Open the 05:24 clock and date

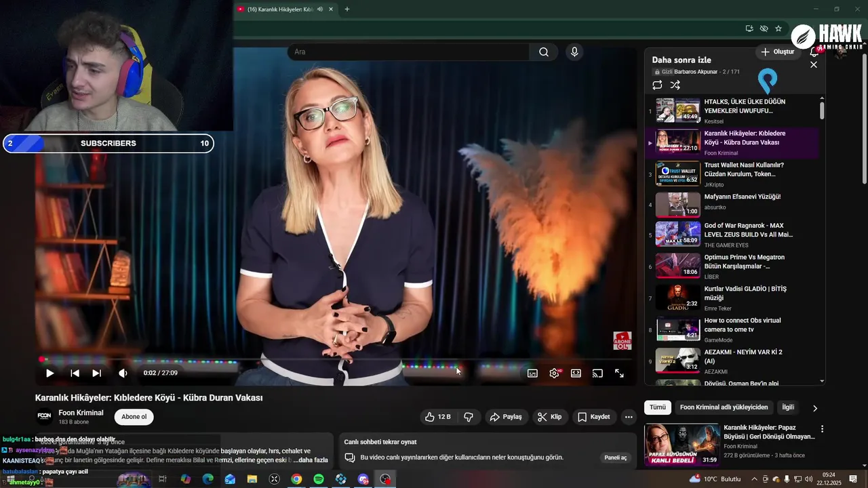[x=829, y=479]
